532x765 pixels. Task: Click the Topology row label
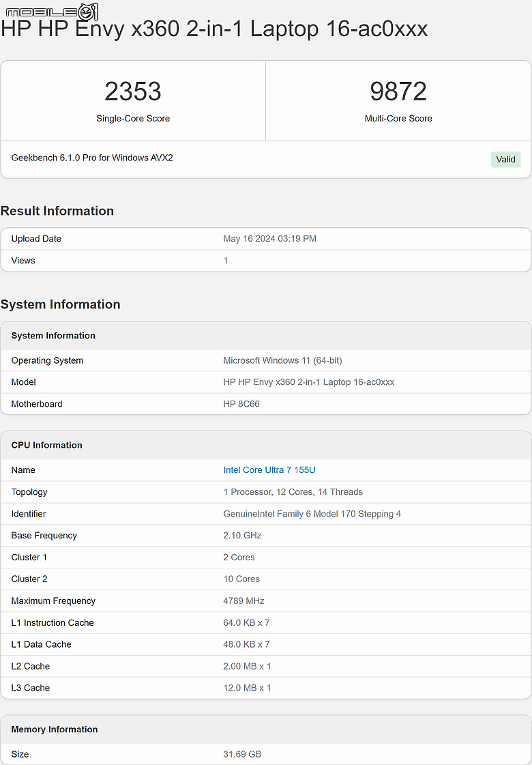29,492
